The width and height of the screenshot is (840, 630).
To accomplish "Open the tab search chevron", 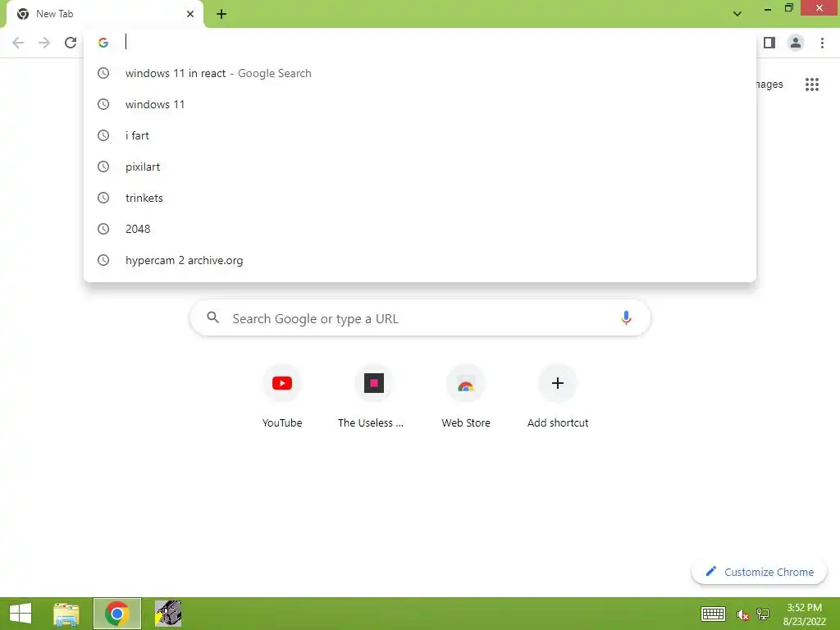I will click(x=737, y=14).
